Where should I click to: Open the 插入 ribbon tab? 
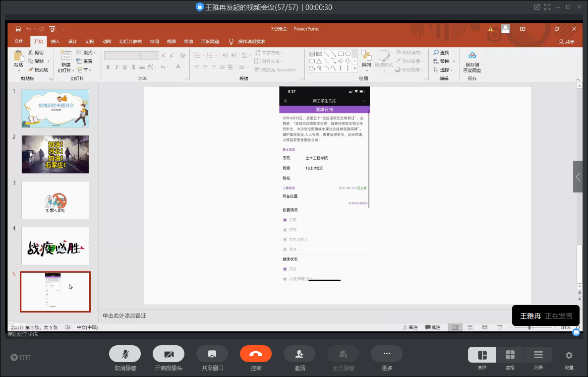(56, 42)
